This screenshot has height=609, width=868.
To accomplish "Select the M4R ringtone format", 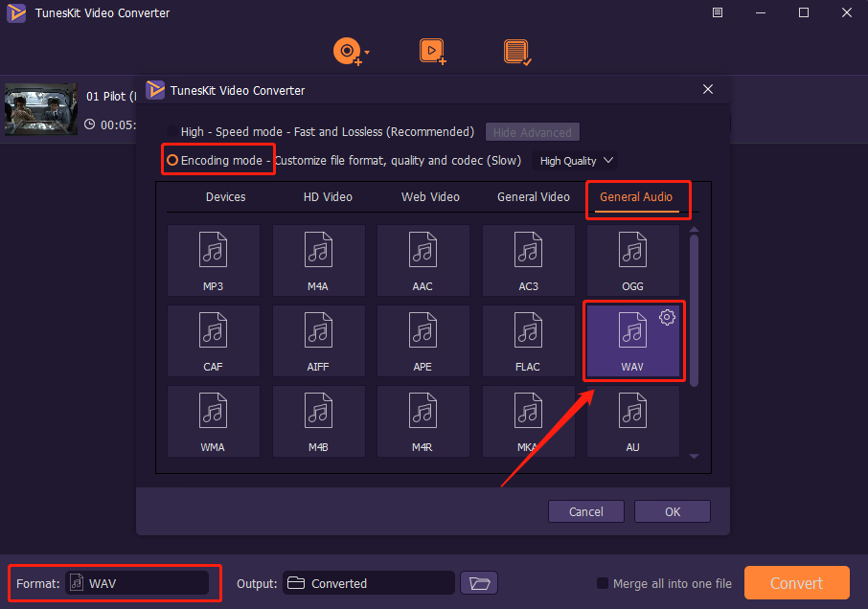I will pos(423,421).
